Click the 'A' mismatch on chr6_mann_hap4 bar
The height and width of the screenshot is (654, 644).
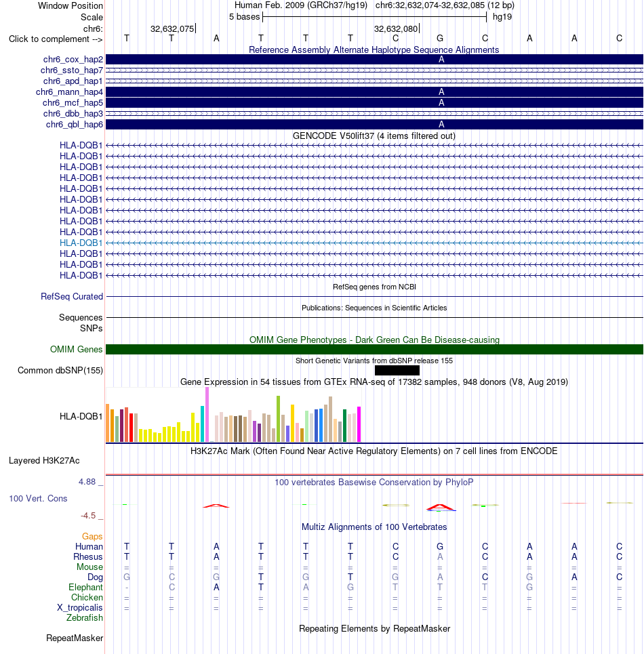click(x=441, y=91)
